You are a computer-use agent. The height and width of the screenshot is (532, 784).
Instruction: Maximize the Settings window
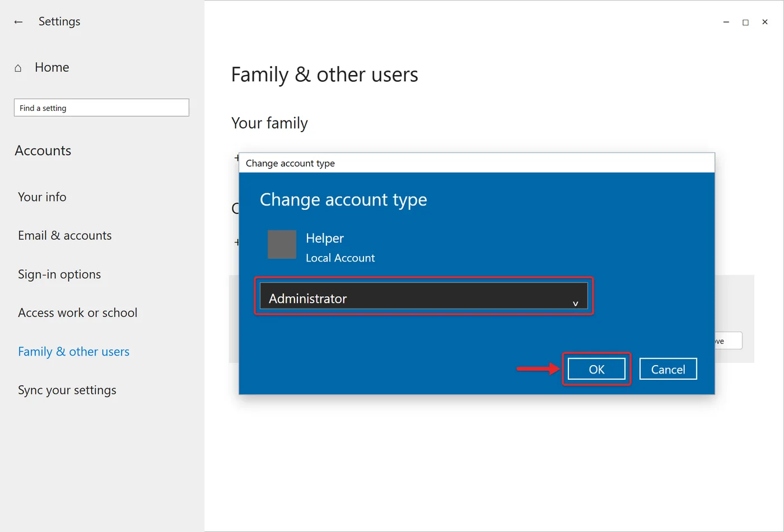(x=745, y=22)
